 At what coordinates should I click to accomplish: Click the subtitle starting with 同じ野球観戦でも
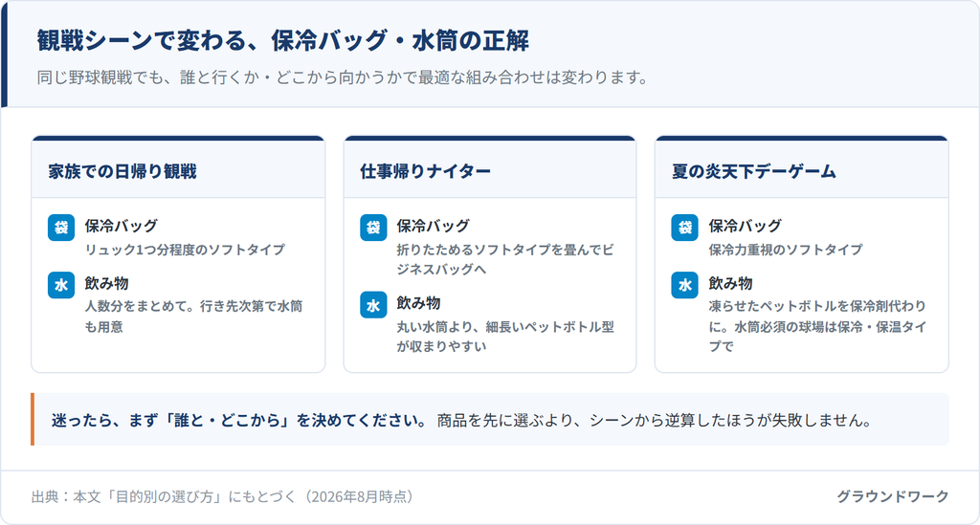(x=343, y=77)
